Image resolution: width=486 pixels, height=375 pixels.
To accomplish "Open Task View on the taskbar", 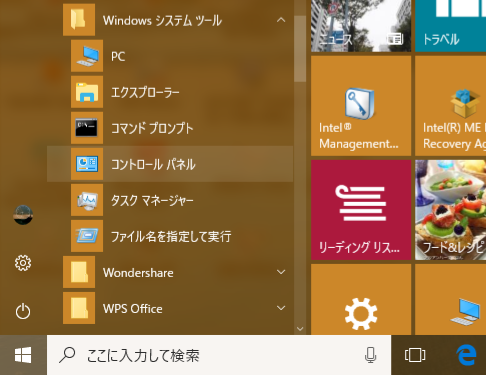I will tap(415, 355).
